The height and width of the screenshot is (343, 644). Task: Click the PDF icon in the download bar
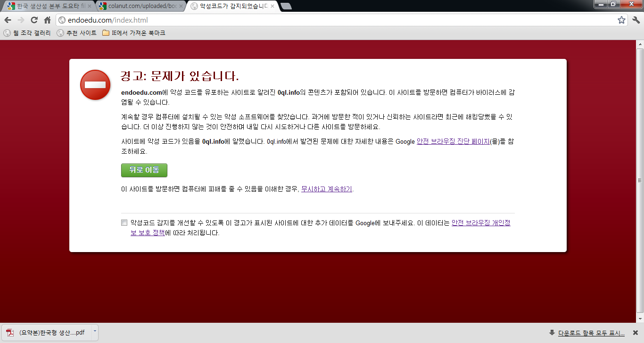tap(9, 332)
